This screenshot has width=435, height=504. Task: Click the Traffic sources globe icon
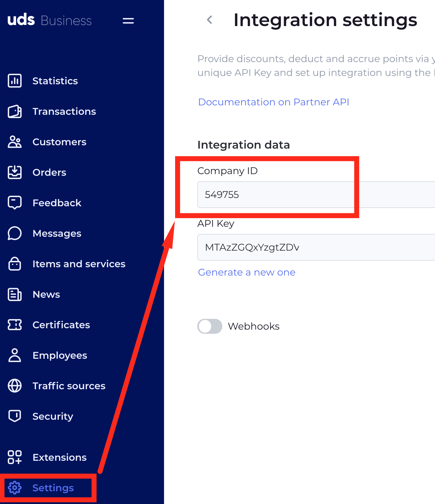pyautogui.click(x=15, y=386)
